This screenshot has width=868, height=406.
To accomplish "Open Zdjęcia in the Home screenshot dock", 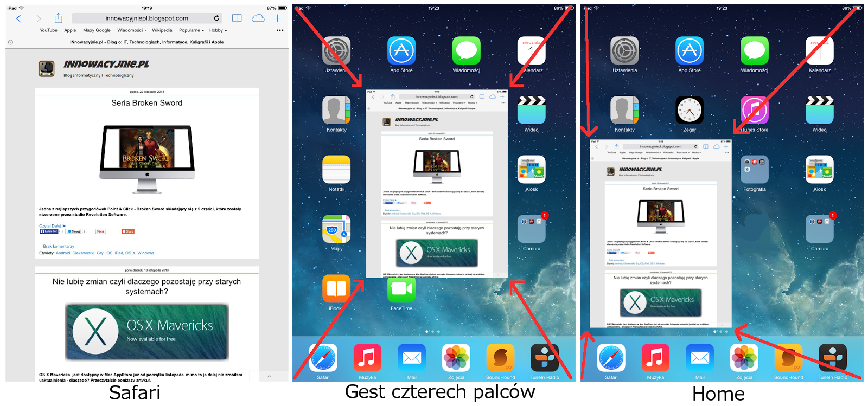I will click(744, 358).
